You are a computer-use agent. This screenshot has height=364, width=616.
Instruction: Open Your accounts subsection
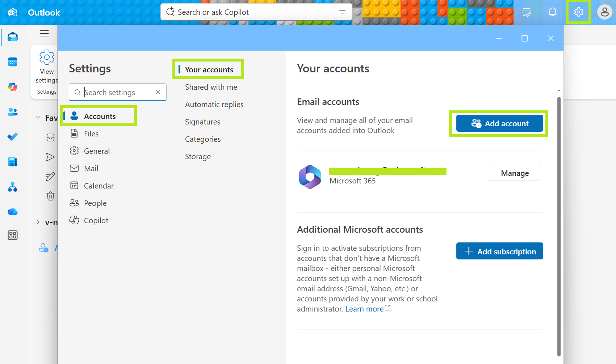point(209,69)
